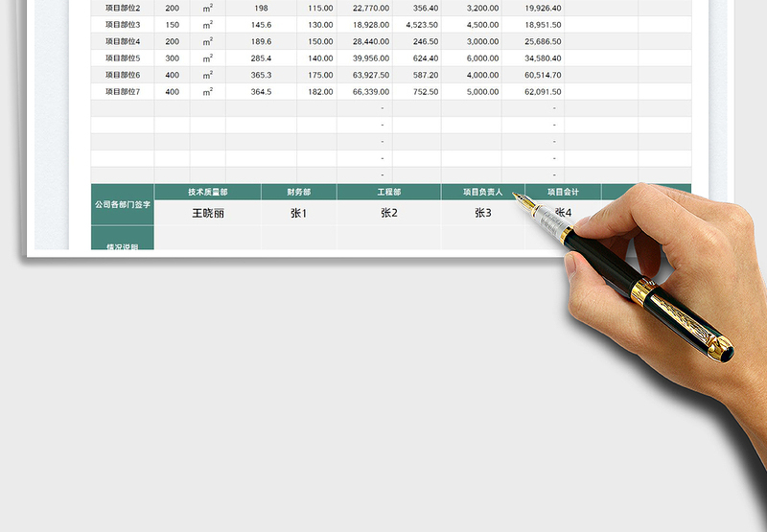Click the 项目会计 header cell
Screen dimensions: 767x532
coord(563,193)
